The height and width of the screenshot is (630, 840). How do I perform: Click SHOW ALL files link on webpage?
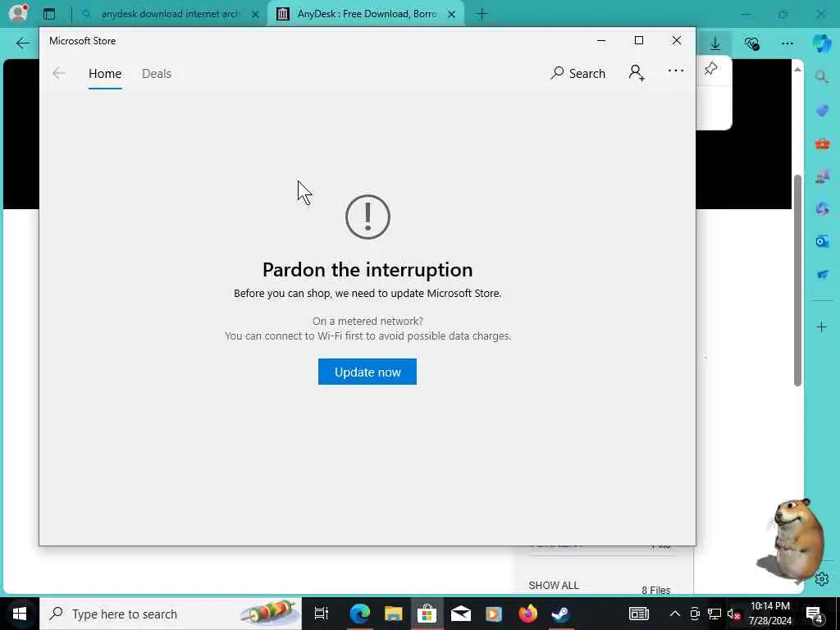(554, 585)
